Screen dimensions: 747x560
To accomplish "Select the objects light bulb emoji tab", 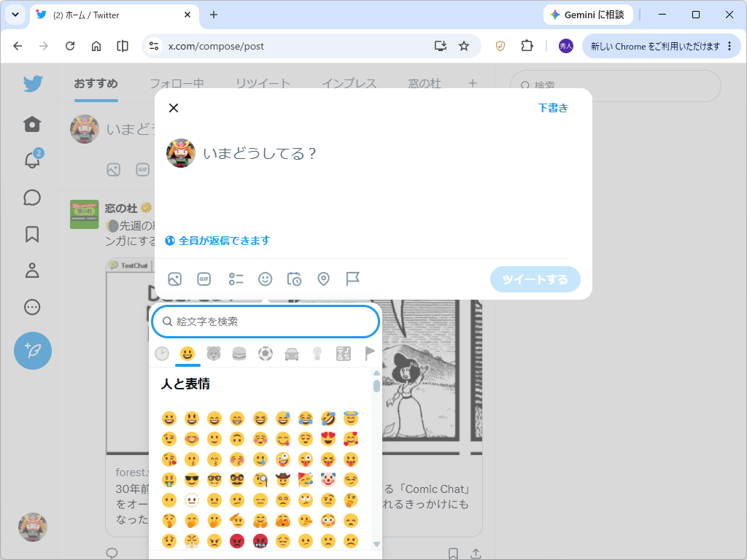I will [317, 354].
